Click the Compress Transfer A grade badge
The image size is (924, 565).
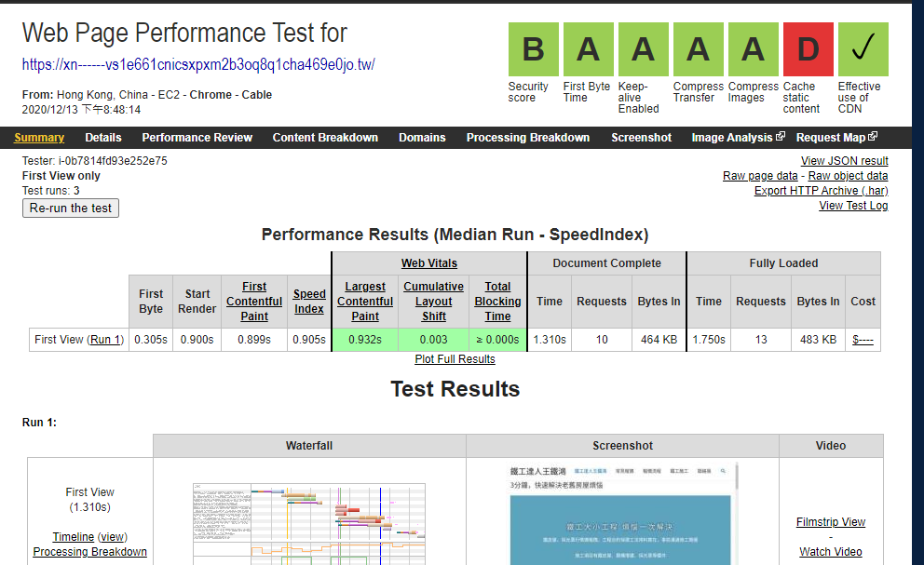[x=698, y=49]
